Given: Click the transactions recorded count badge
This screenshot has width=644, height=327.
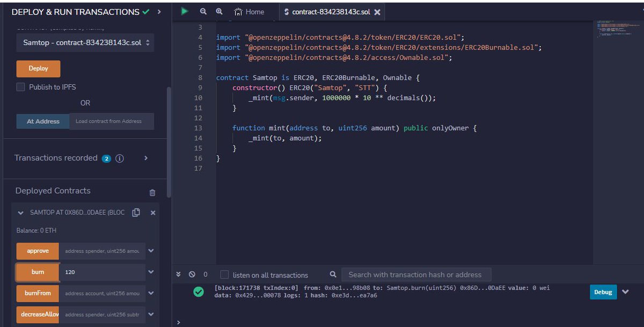Looking at the screenshot, I should (x=106, y=158).
